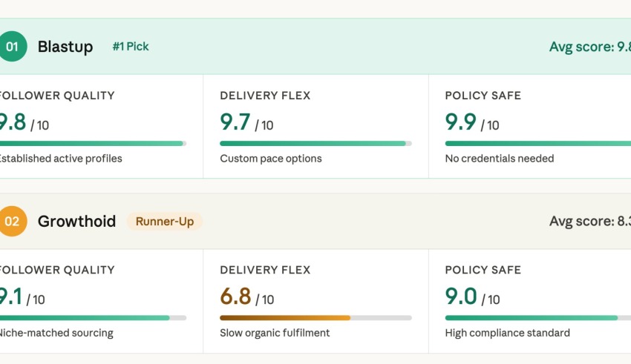Screen dimensions: 631x364
Task: Click Growthoid's Avg score text
Action: (589, 222)
